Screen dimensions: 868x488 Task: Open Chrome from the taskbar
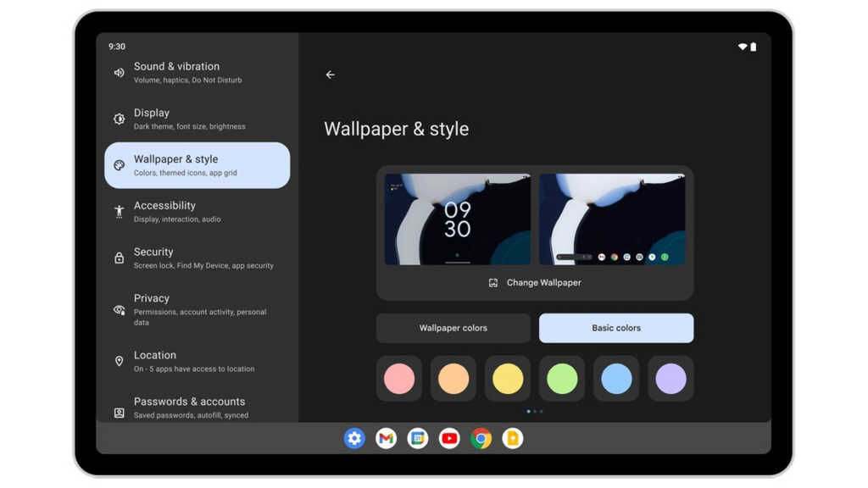(481, 439)
